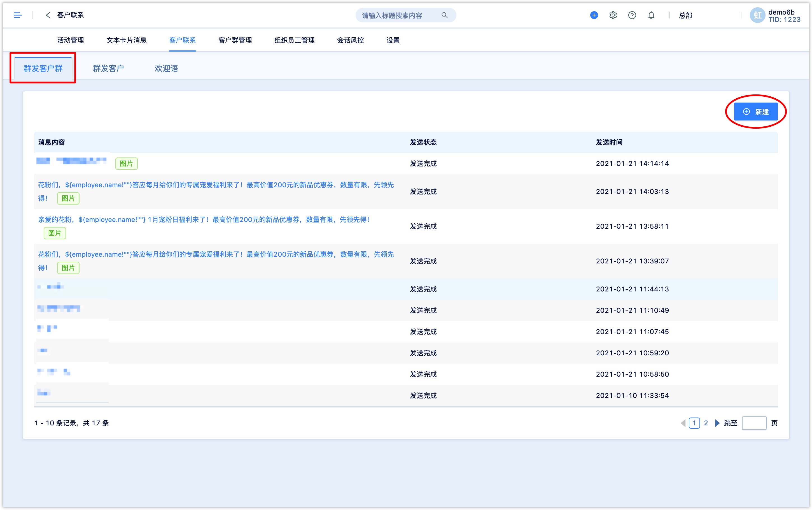Open the 亲爱的花粉 message link

204,220
